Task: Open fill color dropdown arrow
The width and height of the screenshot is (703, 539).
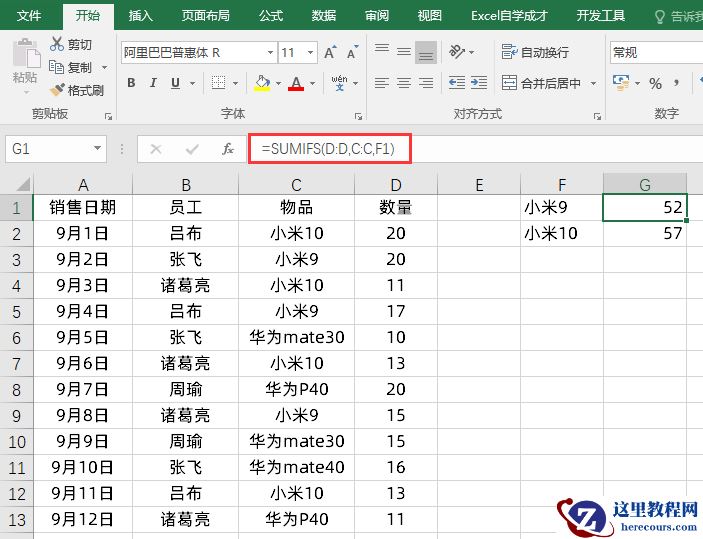Action: [278, 83]
